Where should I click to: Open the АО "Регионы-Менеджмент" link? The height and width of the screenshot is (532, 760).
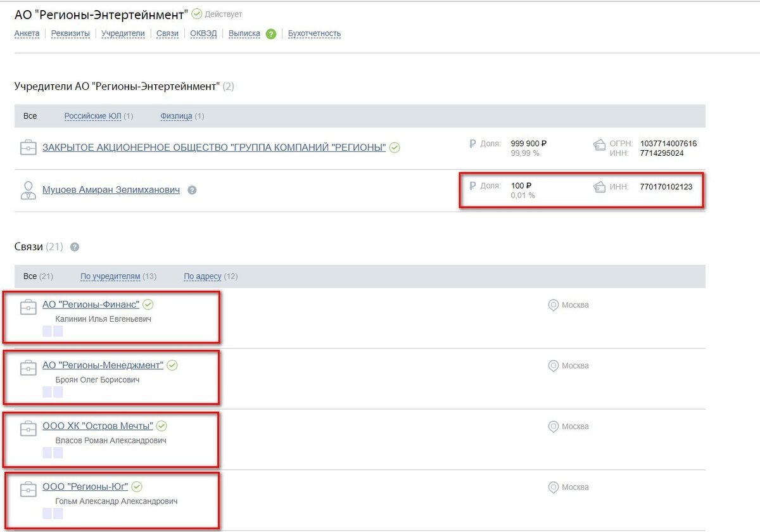coord(103,365)
